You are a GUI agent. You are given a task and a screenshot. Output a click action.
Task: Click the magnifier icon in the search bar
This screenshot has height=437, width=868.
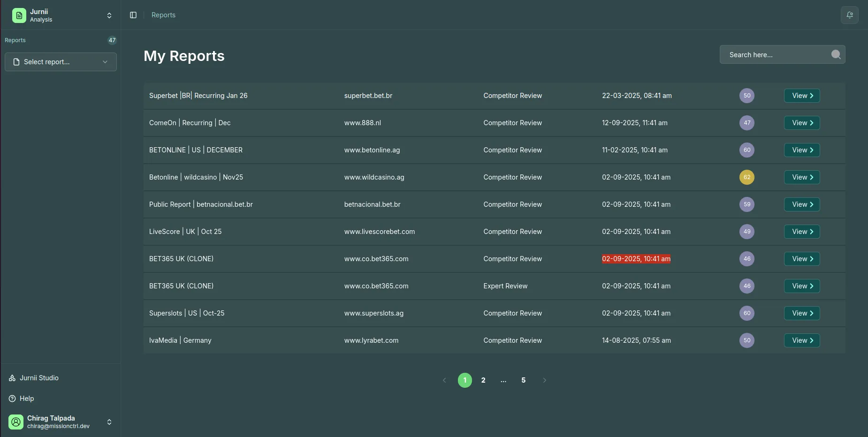click(x=836, y=54)
